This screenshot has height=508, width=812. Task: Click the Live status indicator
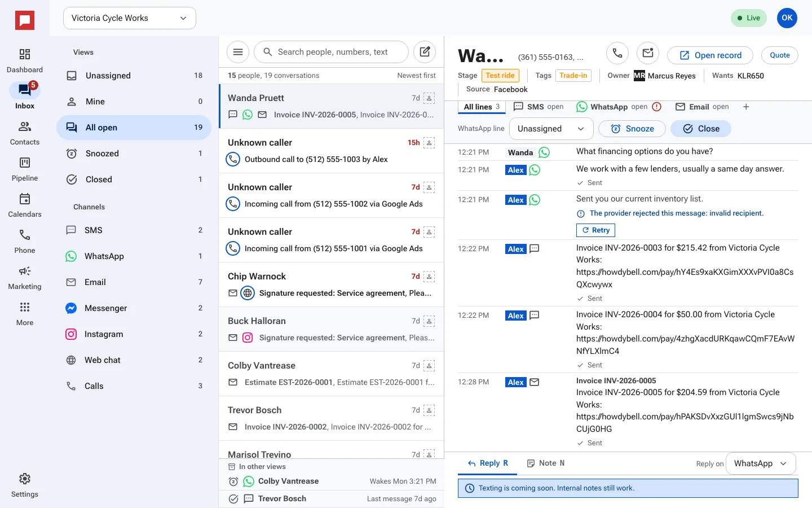click(748, 18)
